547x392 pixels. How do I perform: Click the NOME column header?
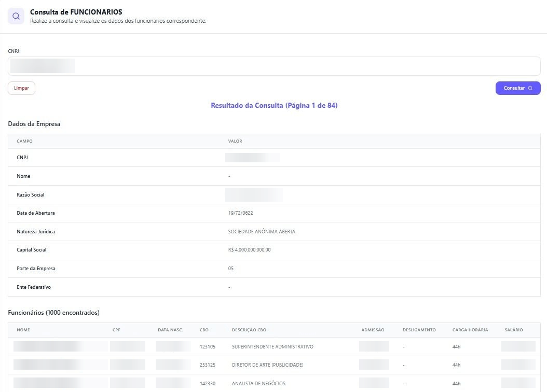click(23, 330)
